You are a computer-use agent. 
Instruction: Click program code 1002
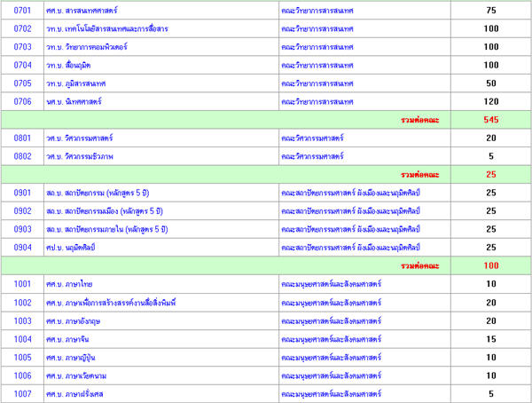23,303
